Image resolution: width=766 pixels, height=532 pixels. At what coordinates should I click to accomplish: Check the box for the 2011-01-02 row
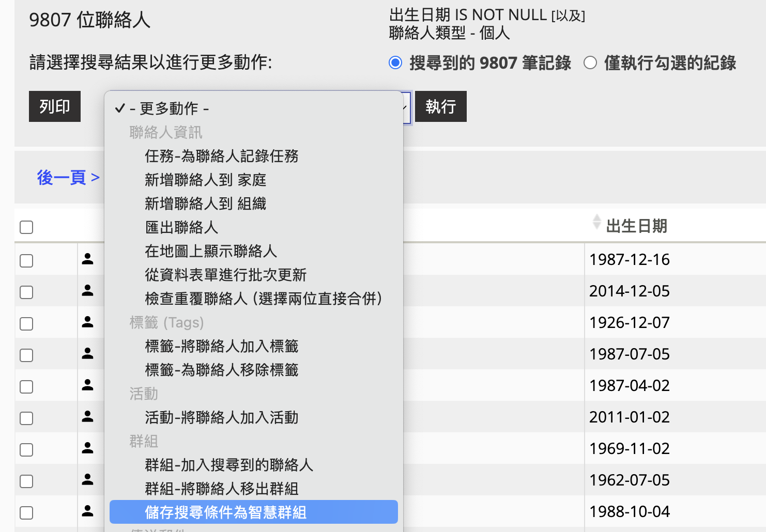(x=26, y=418)
